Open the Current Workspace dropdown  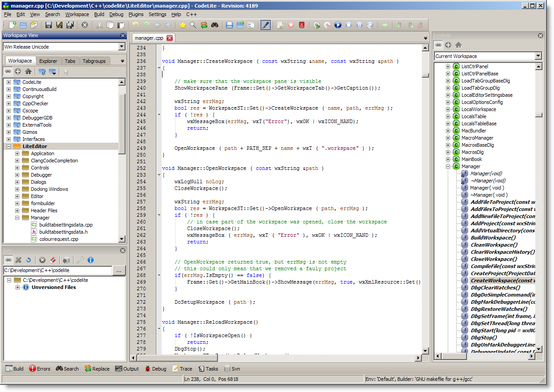pos(538,56)
